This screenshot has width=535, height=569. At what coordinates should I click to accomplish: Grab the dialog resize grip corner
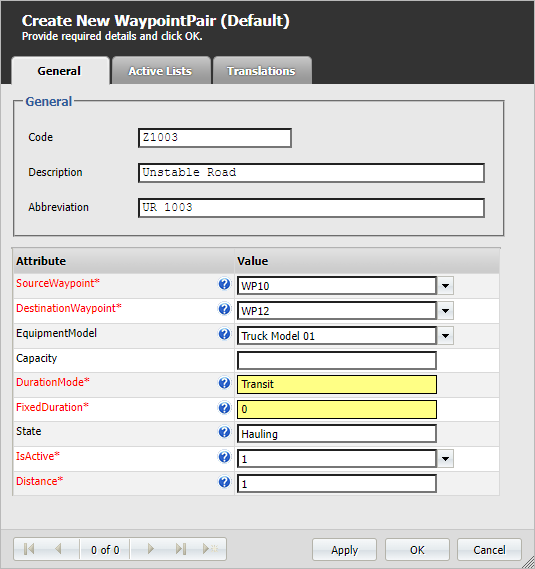coord(528,563)
